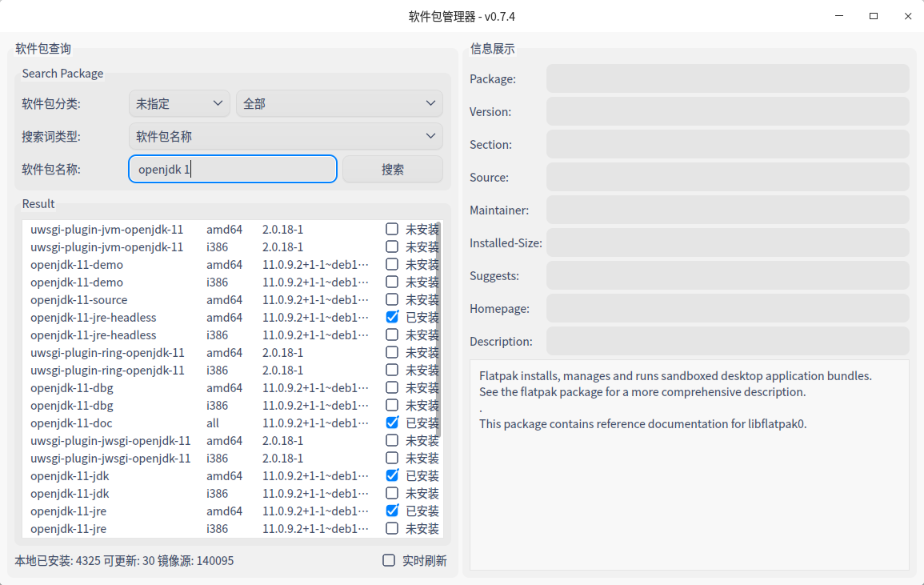
Task: Click the result list vertical scrollbar
Action: 441,360
